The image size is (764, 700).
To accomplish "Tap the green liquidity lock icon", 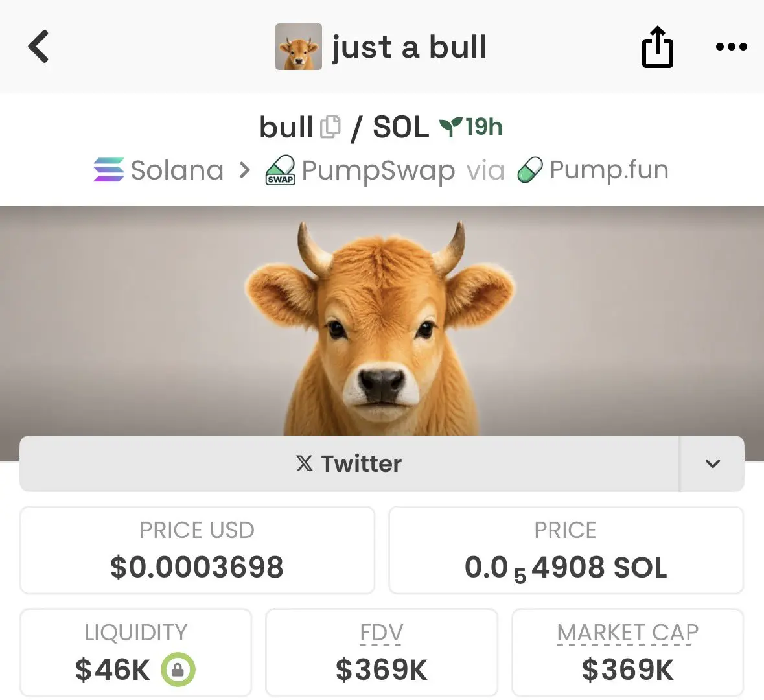I will pyautogui.click(x=178, y=670).
